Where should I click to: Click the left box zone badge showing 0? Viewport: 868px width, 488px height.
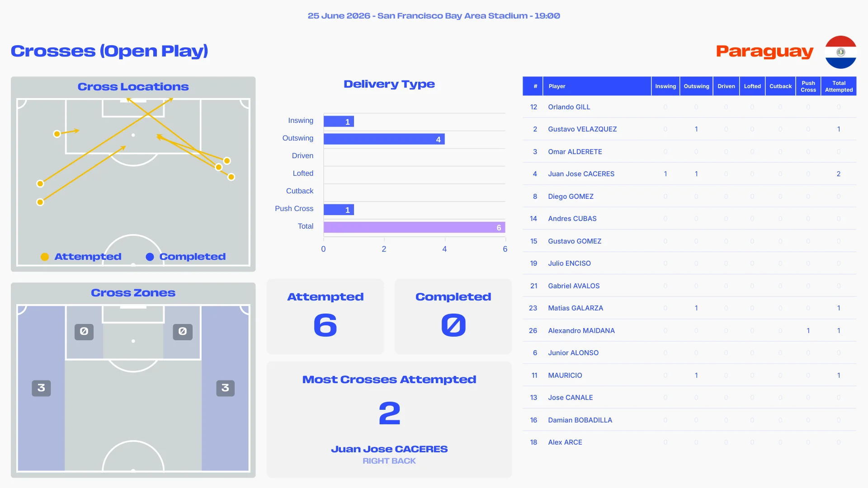(84, 332)
